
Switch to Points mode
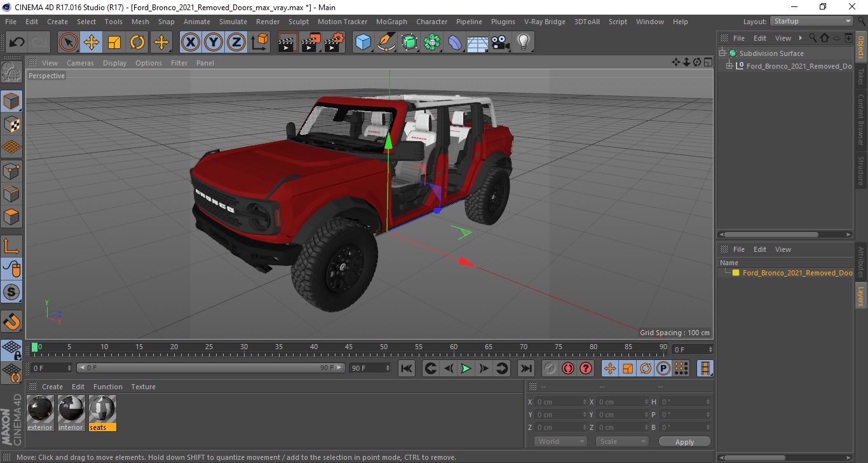[x=11, y=170]
